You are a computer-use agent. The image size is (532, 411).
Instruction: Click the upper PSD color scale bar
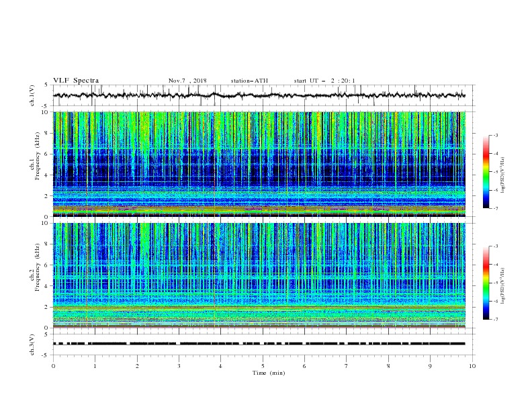(486, 172)
